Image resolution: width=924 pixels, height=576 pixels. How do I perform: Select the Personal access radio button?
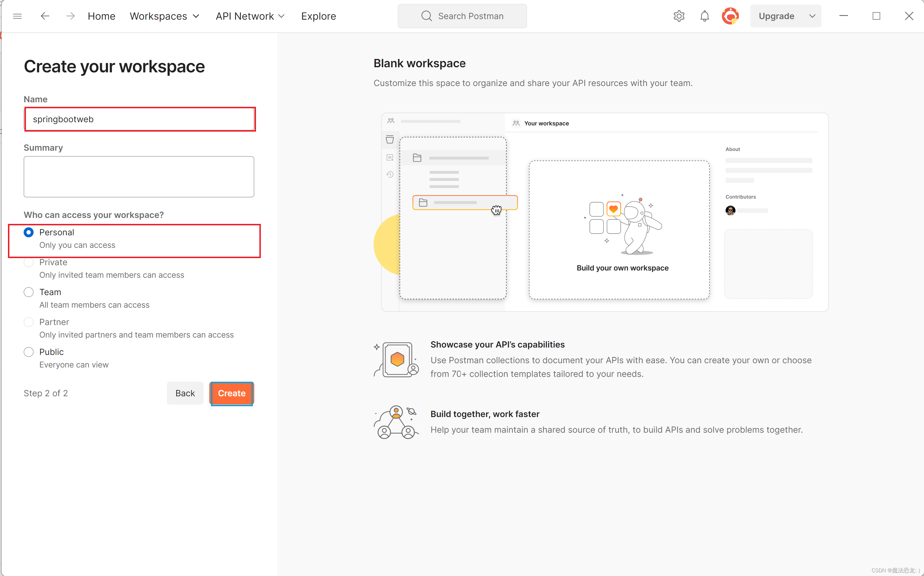point(28,232)
